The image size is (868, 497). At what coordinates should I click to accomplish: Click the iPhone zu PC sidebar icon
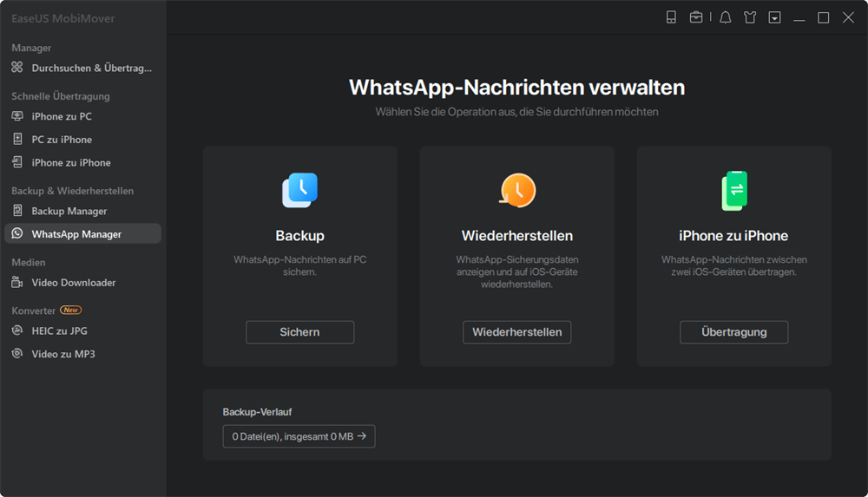tap(17, 116)
